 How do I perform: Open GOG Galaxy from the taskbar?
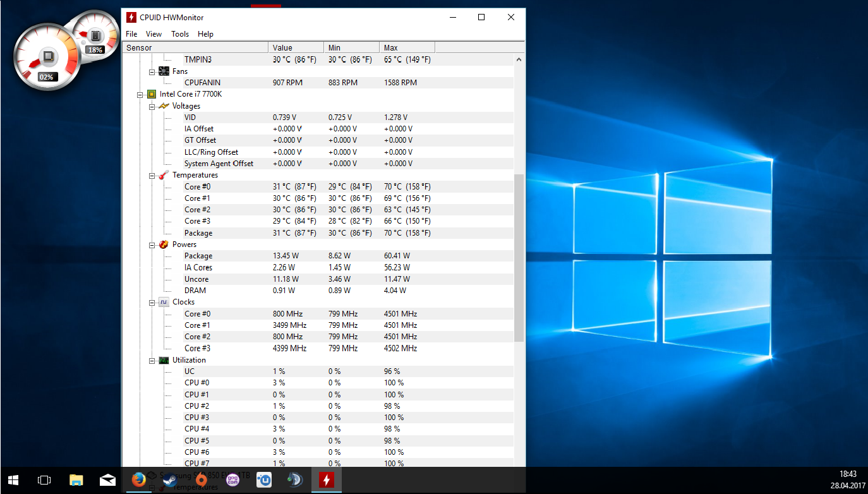point(232,480)
